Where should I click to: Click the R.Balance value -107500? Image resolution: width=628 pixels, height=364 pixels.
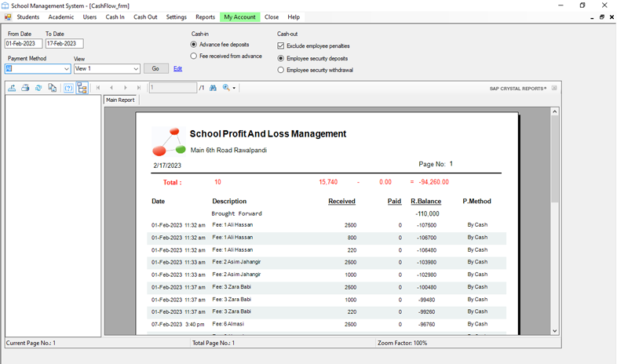426,225
